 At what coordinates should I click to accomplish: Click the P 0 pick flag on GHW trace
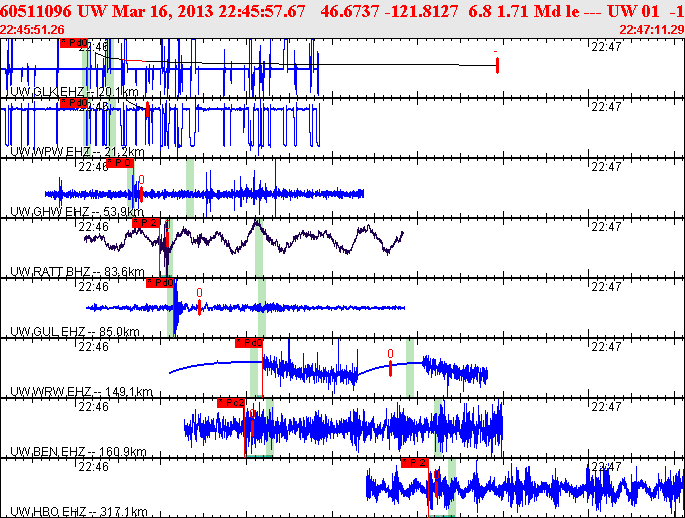point(120,163)
